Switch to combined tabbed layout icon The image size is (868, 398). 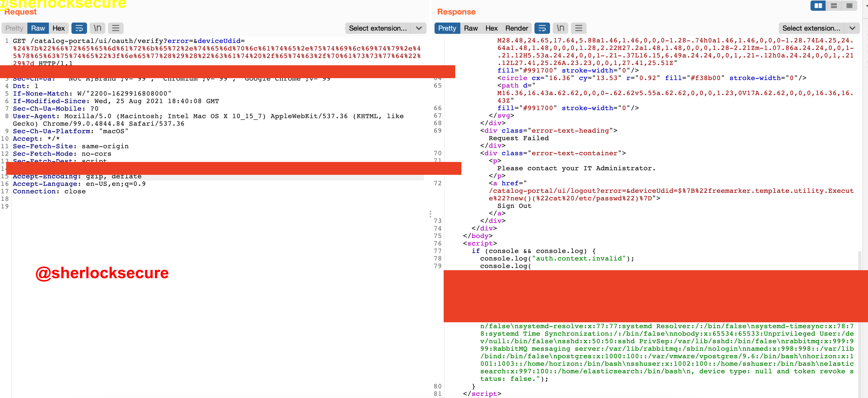(x=849, y=6)
